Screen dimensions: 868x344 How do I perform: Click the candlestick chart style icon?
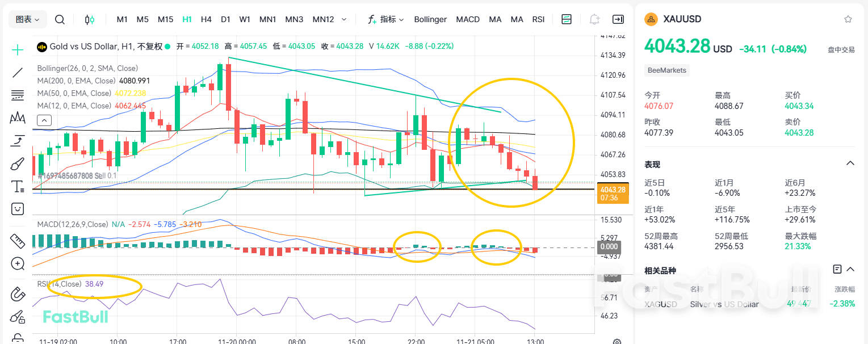click(x=89, y=19)
